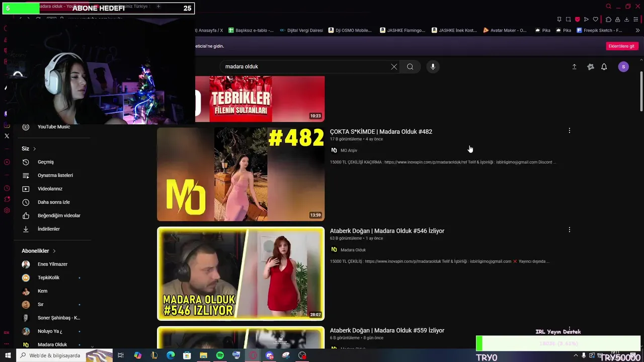
Task: Click the Eklentilere git button
Action: [x=621, y=46]
